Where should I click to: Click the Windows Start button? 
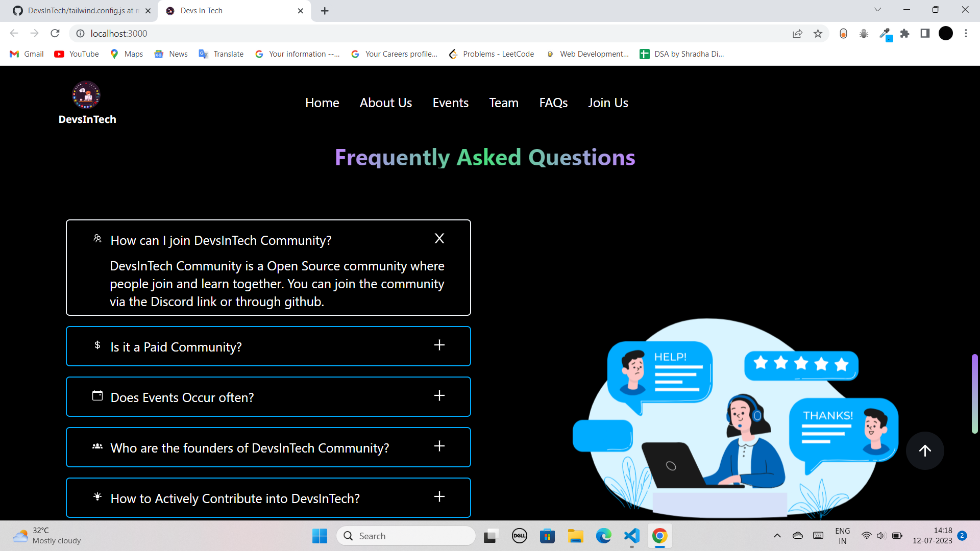[x=320, y=536]
